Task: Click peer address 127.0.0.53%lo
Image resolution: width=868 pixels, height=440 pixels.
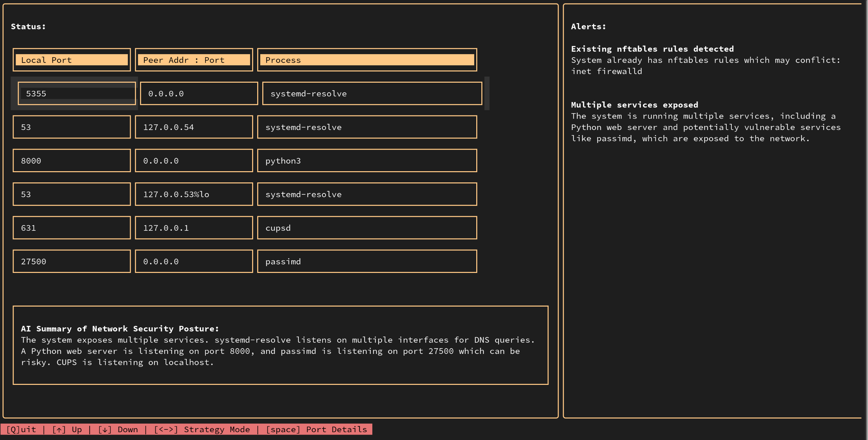Action: [193, 194]
